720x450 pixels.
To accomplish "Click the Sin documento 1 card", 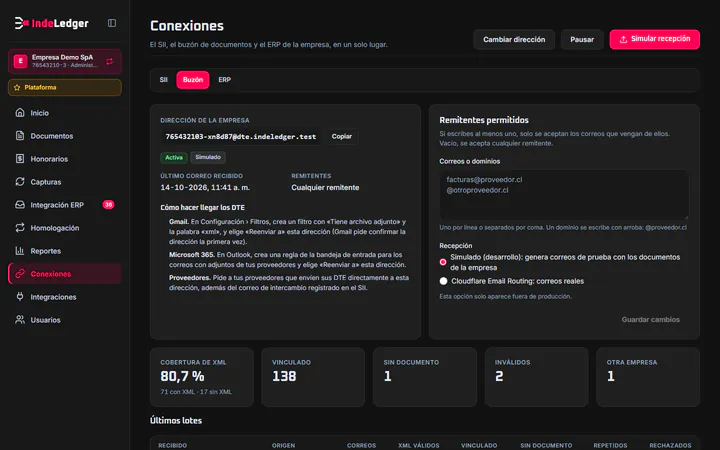I will (x=425, y=377).
